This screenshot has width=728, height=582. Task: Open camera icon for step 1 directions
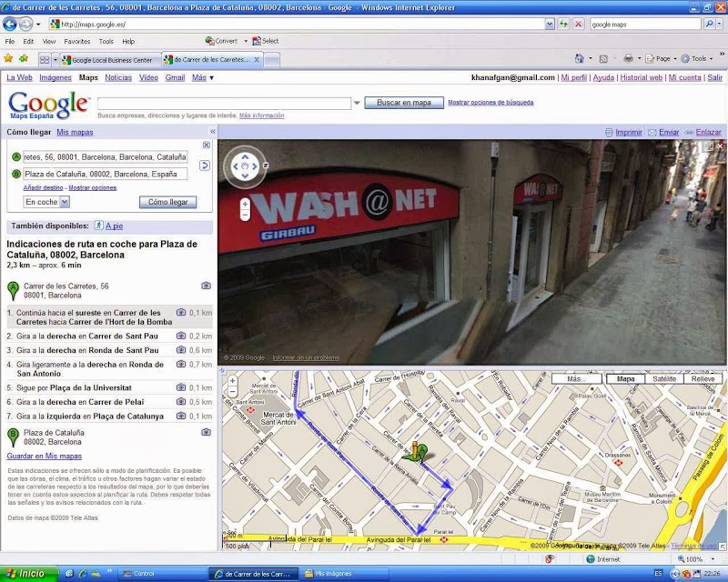(181, 312)
